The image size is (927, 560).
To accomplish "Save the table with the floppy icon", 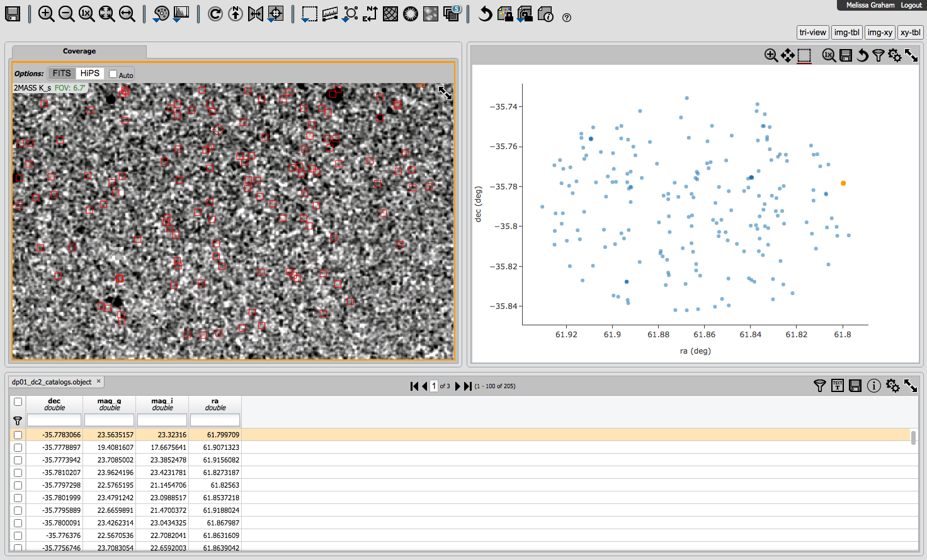I will 855,386.
